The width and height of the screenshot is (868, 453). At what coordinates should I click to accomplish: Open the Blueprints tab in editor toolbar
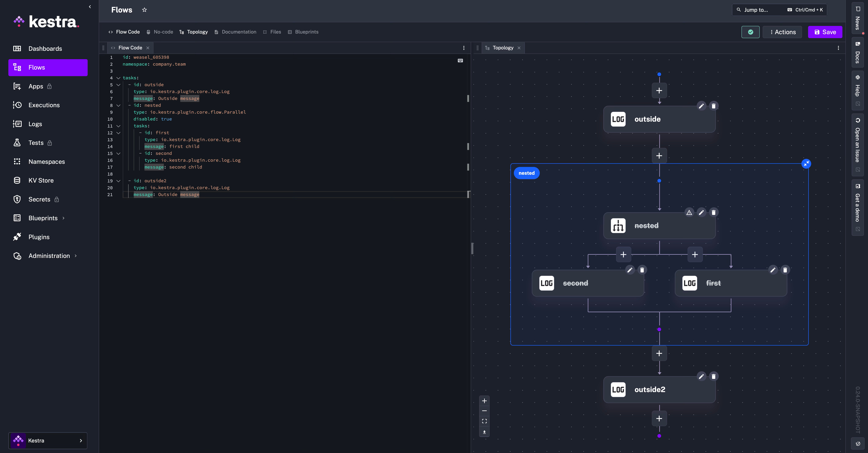303,32
